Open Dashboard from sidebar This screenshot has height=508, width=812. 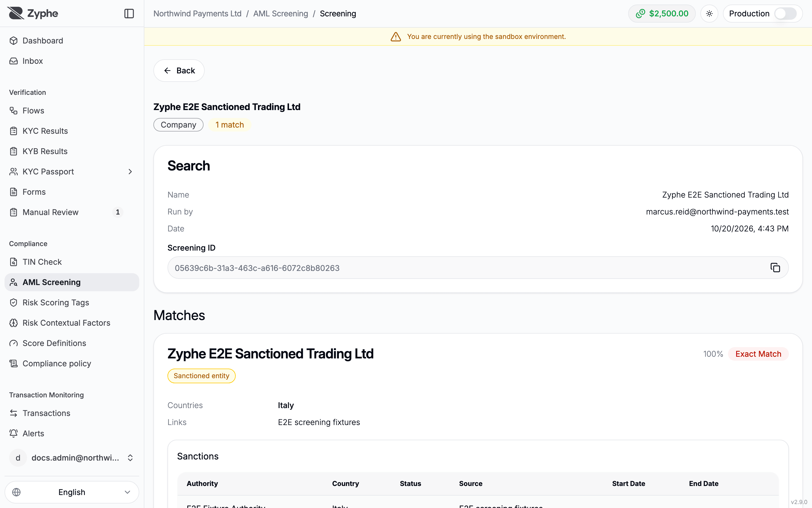(72, 41)
